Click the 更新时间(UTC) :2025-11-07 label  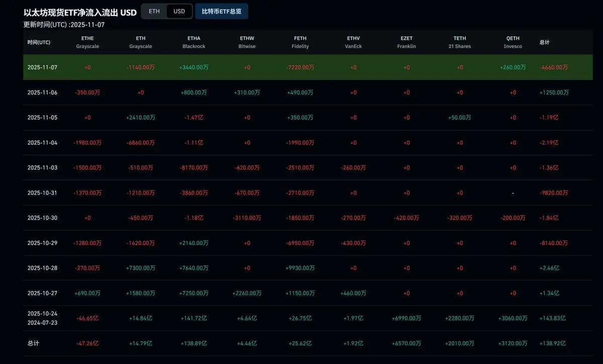tap(64, 24)
